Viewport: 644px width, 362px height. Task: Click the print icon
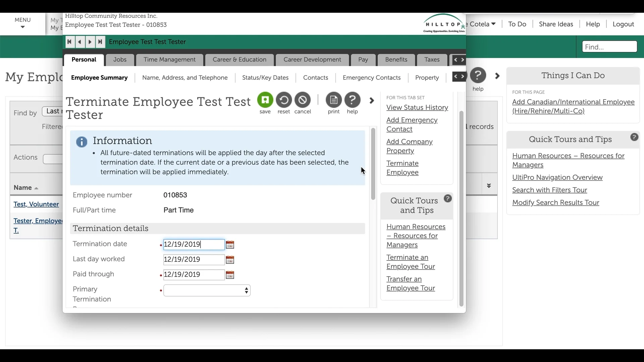[333, 100]
